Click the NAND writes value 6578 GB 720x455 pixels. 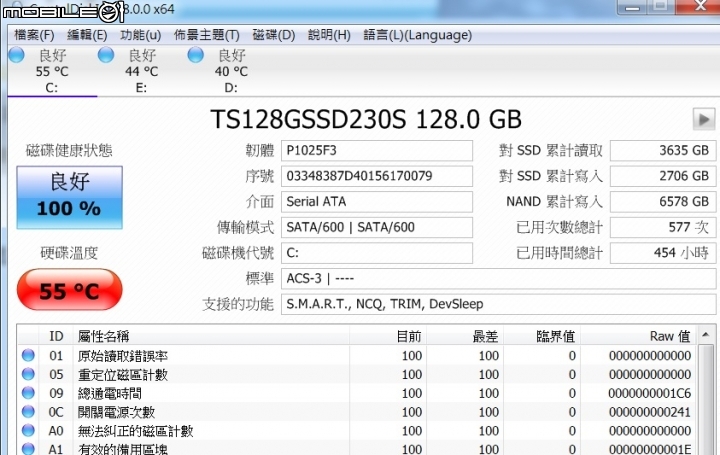[663, 202]
